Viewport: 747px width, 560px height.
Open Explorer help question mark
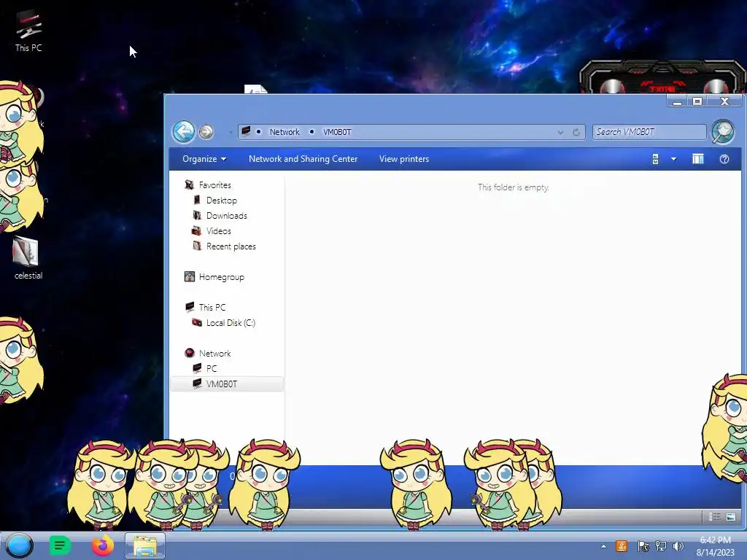coord(724,159)
